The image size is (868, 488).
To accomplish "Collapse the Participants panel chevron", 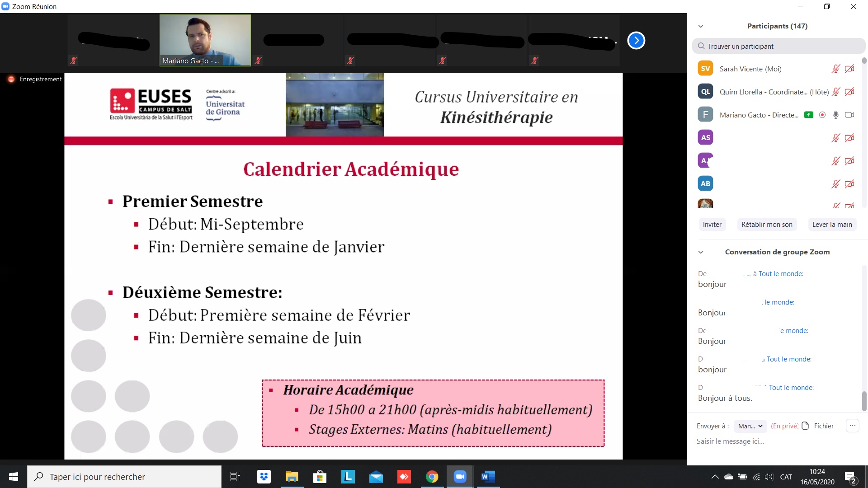I will [x=701, y=26].
